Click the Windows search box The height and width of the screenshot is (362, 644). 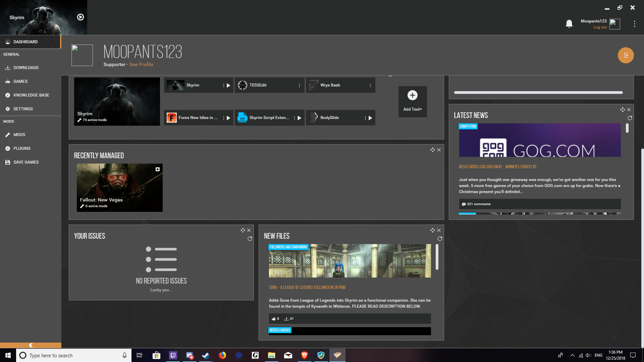[74, 355]
